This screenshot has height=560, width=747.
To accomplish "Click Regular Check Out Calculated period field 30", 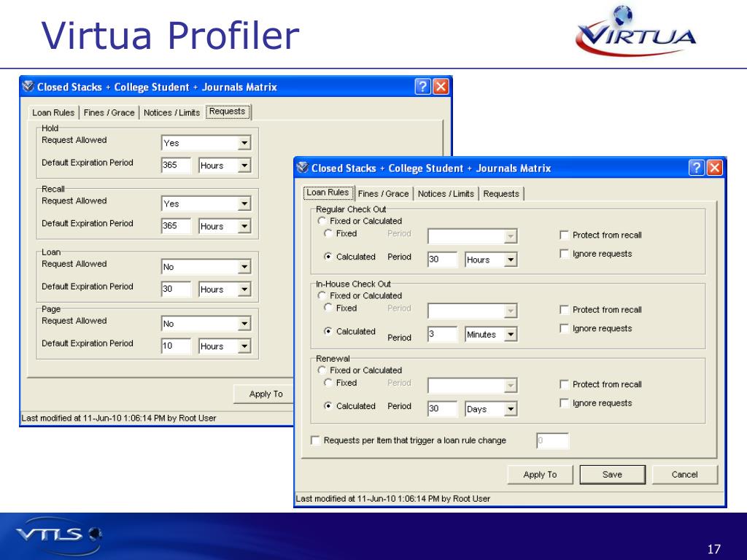I will tap(442, 260).
